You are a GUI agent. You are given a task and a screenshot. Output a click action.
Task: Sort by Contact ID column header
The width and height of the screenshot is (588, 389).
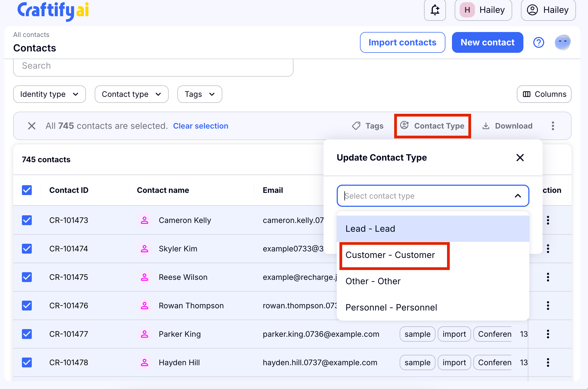(x=69, y=190)
